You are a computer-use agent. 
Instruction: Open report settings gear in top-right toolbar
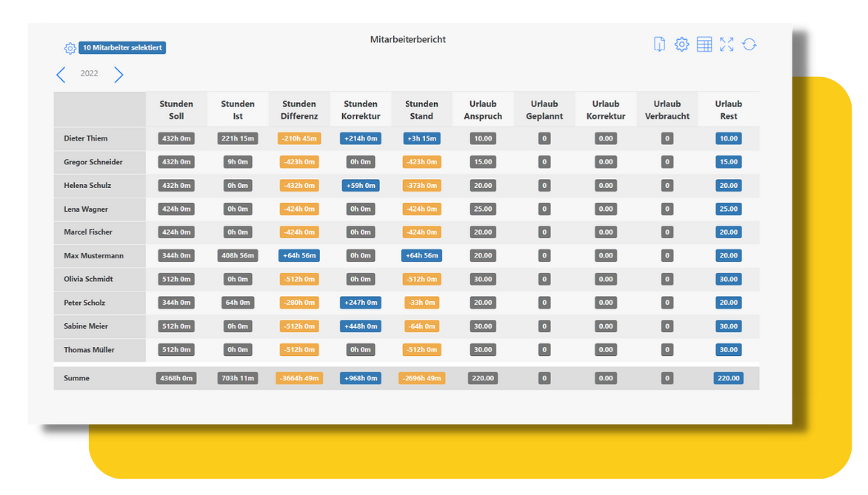click(x=681, y=44)
